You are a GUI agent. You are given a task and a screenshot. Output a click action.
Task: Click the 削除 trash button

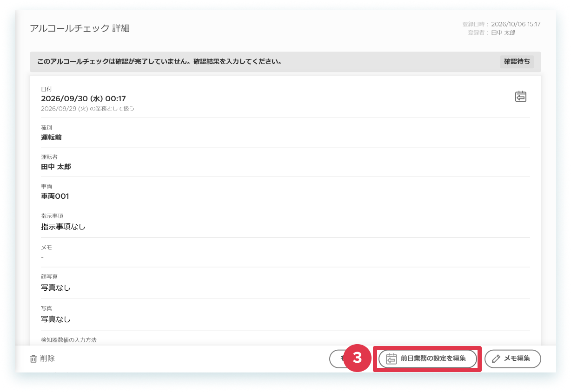pos(42,359)
